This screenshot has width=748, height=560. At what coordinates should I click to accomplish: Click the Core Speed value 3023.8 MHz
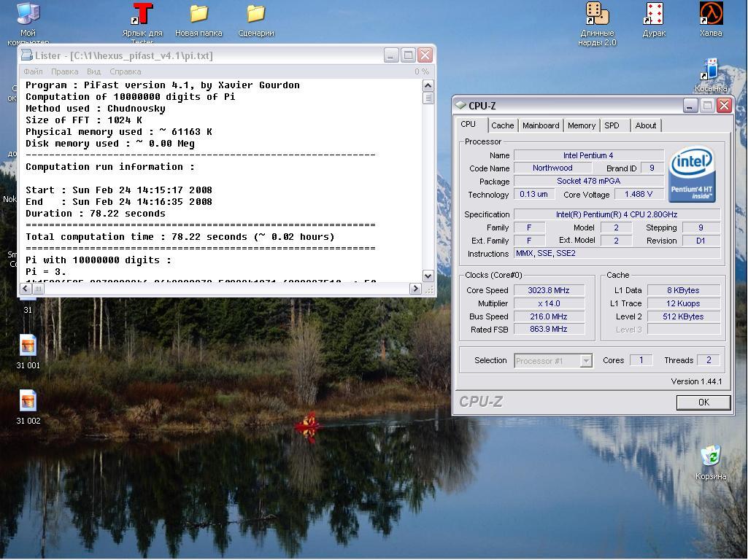click(x=549, y=290)
